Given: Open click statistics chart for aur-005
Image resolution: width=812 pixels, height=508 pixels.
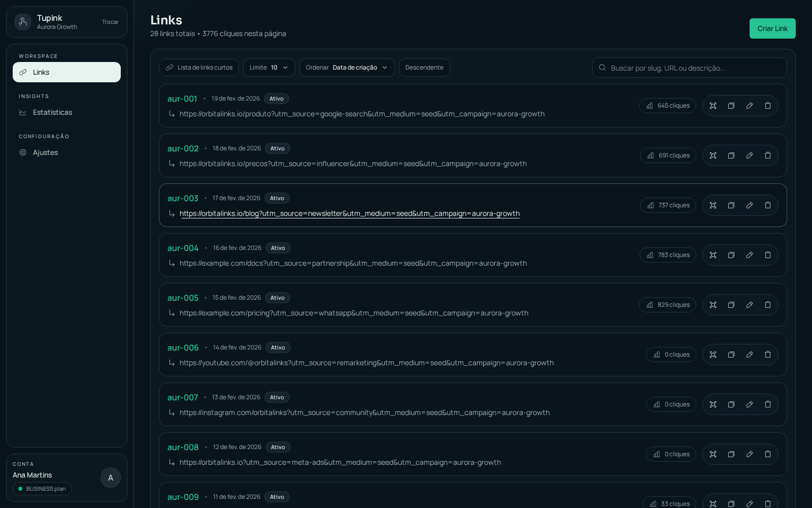Looking at the screenshot, I should pos(667,305).
